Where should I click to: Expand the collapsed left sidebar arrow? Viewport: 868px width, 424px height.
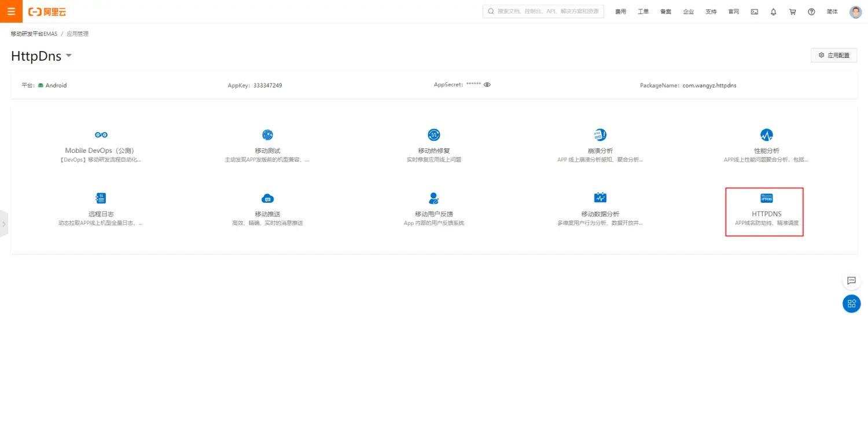click(3, 224)
